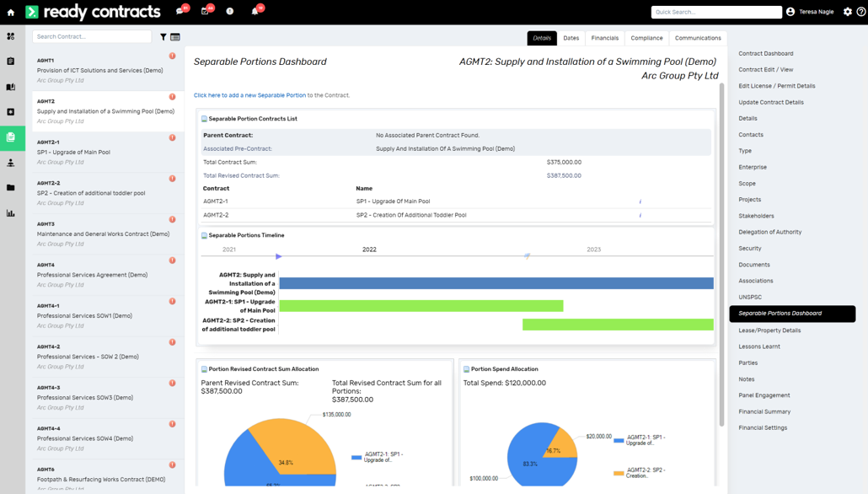Click the green SP1 Upgrade timeline bar
This screenshot has height=494, width=868.
[x=421, y=306]
